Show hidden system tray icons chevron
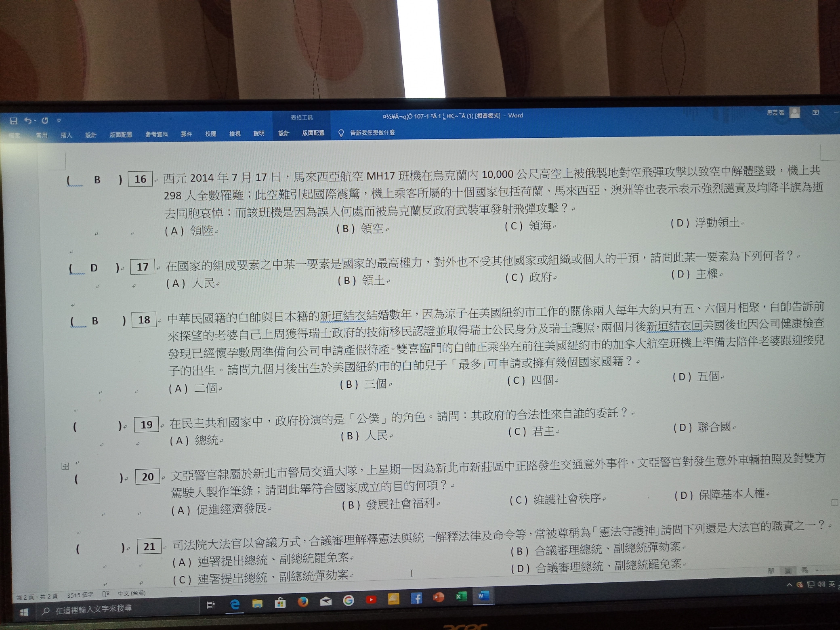Viewport: 840px width, 630px height. pos(789,585)
